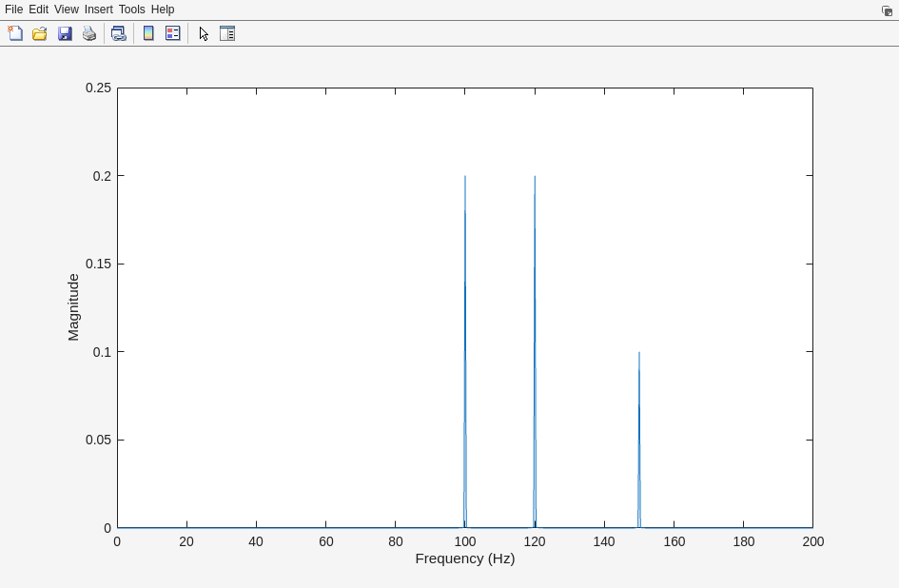Save the figure using the floppy disk icon
This screenshot has width=899, height=588.
[65, 33]
